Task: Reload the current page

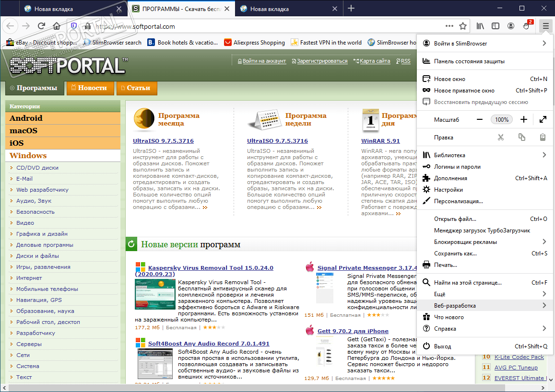Action: [x=41, y=26]
